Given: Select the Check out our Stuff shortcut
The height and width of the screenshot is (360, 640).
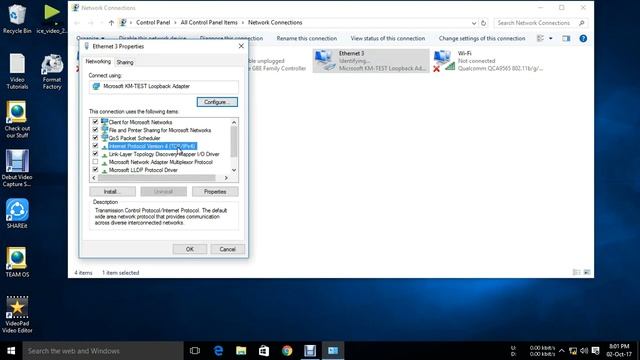Looking at the screenshot, I should pyautogui.click(x=17, y=119).
